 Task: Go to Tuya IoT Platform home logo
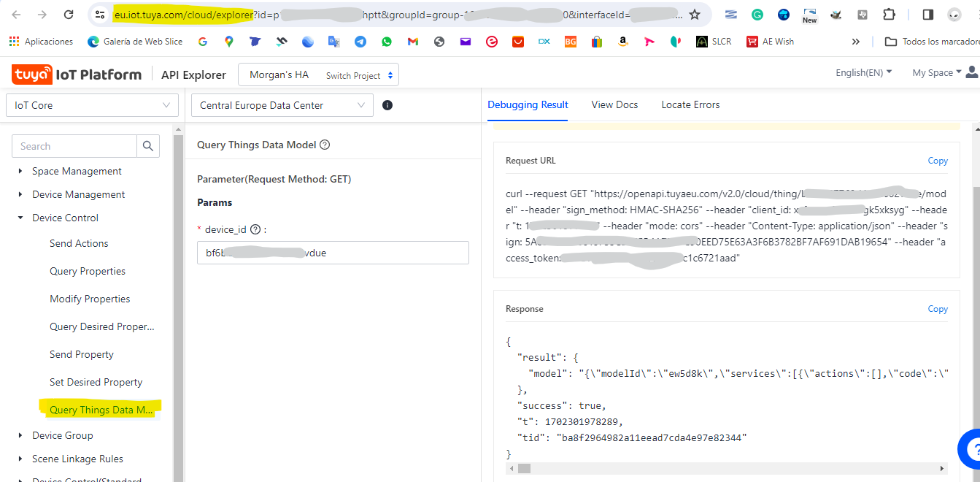[77, 74]
